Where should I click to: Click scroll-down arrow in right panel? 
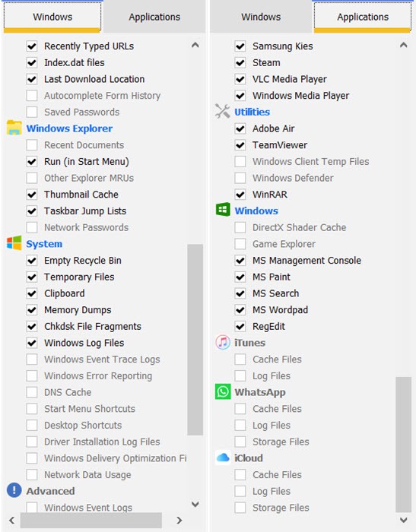(x=403, y=520)
